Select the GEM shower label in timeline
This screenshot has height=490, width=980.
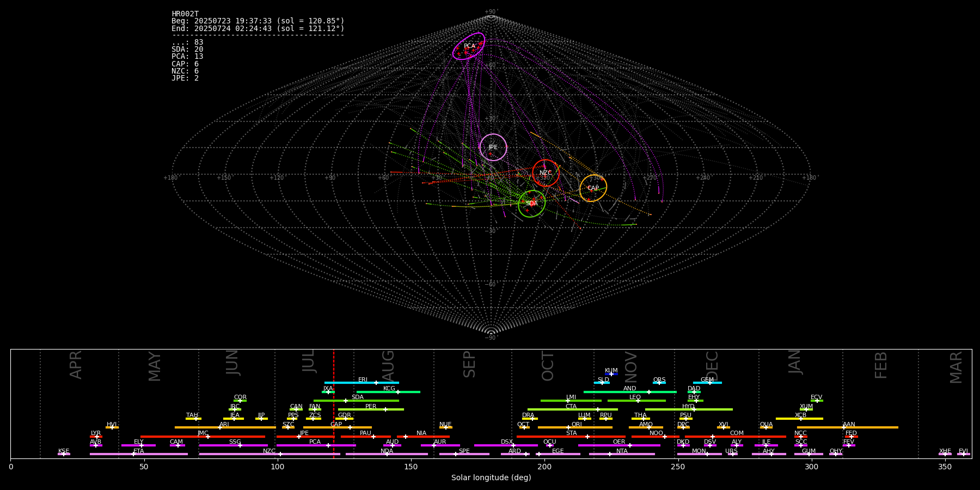pos(707,380)
